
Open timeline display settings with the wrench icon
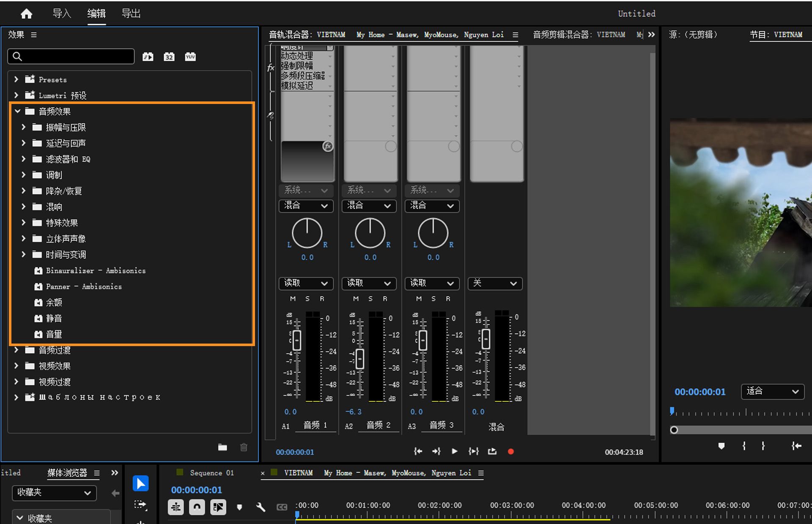click(261, 507)
